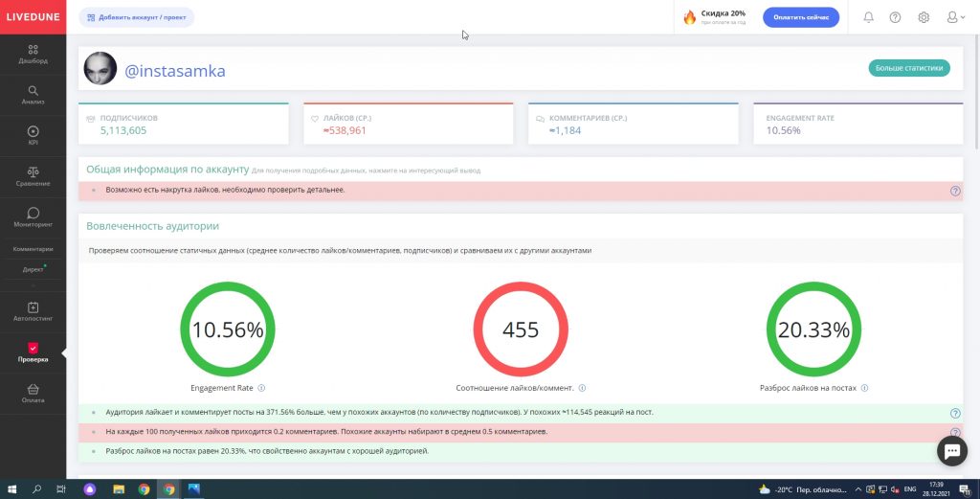This screenshot has height=499, width=980.
Task: Go to Дашборд in the sidebar
Action: [x=33, y=55]
